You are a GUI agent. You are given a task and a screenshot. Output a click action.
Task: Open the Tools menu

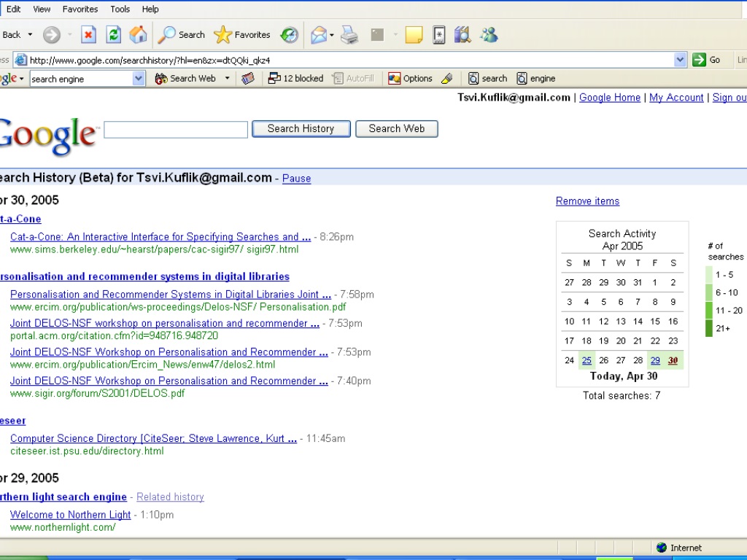120,9
